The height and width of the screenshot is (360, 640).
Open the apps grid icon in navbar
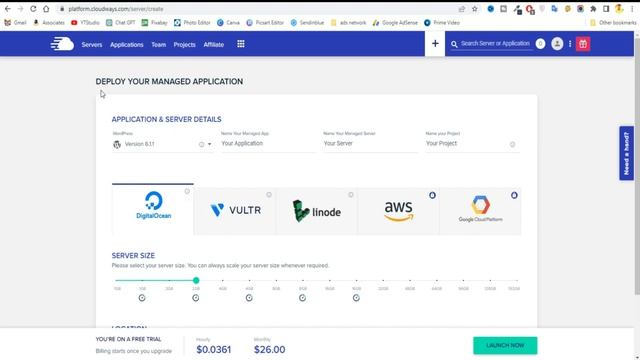click(241, 44)
